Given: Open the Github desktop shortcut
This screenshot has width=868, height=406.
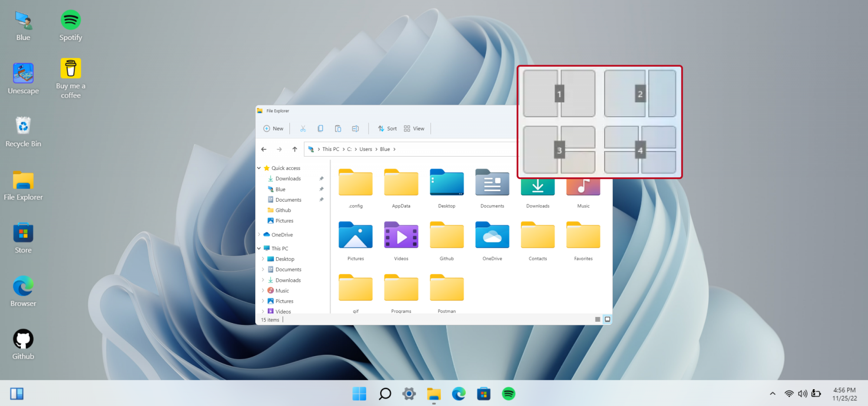Looking at the screenshot, I should point(23,344).
